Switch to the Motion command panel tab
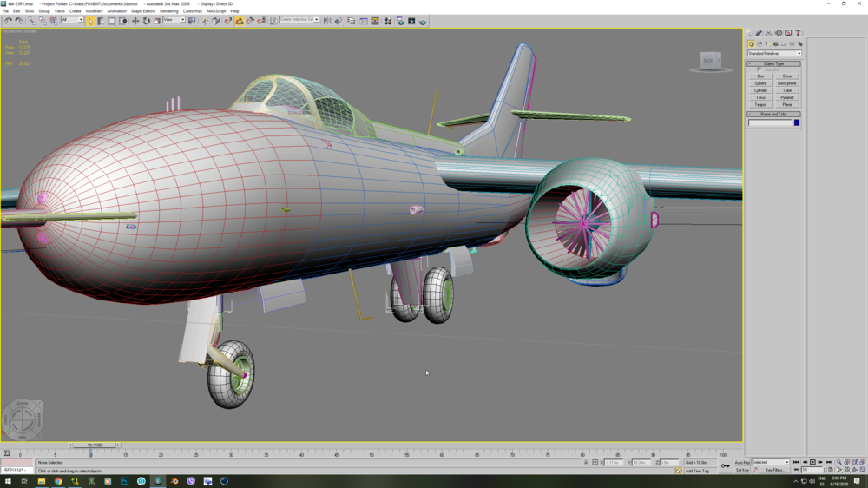The height and width of the screenshot is (488, 868). 779,33
